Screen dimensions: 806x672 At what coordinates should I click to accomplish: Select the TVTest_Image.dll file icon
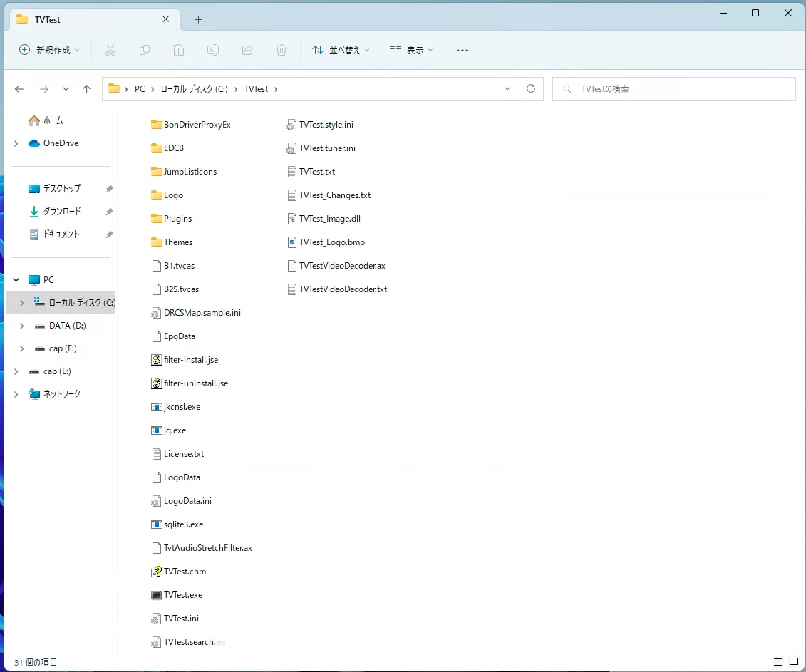[292, 219]
